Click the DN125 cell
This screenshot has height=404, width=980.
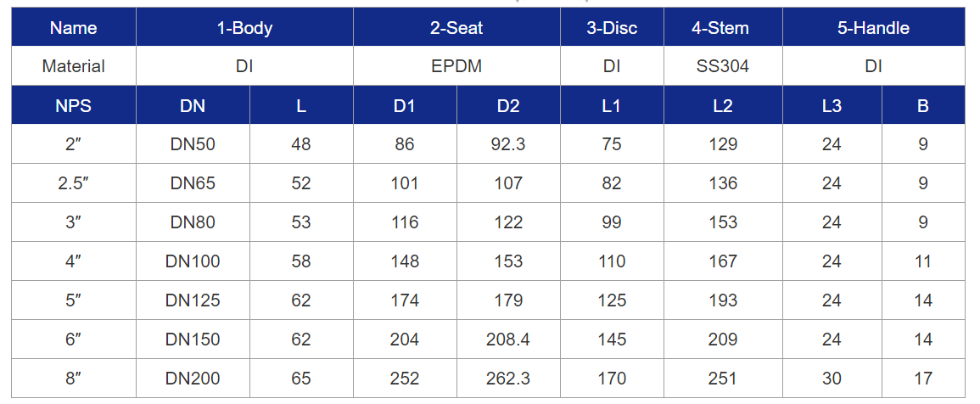[x=193, y=300]
